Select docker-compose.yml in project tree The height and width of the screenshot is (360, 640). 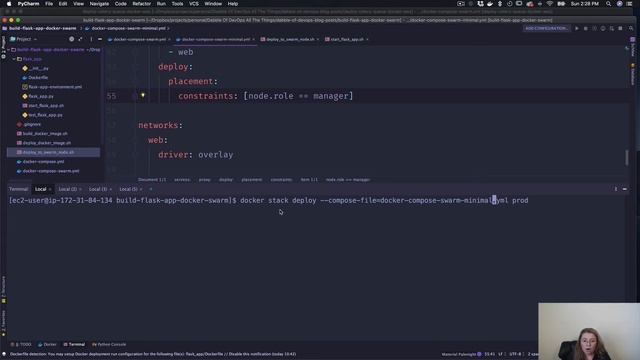click(43, 162)
